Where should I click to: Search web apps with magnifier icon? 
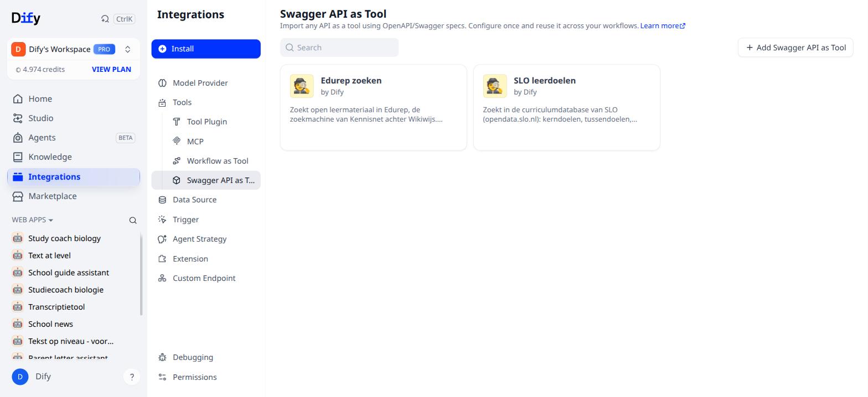point(133,220)
